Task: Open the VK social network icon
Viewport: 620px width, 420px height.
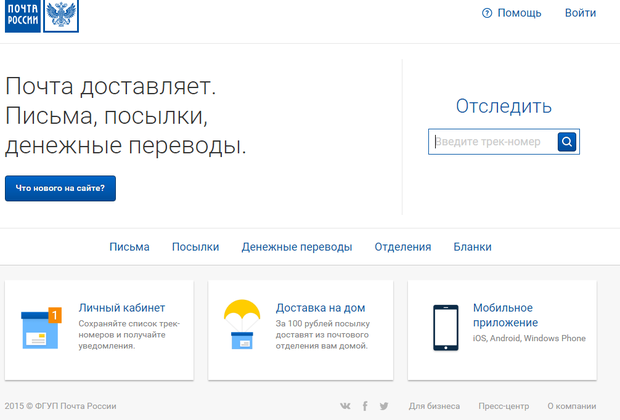Action: click(x=345, y=406)
